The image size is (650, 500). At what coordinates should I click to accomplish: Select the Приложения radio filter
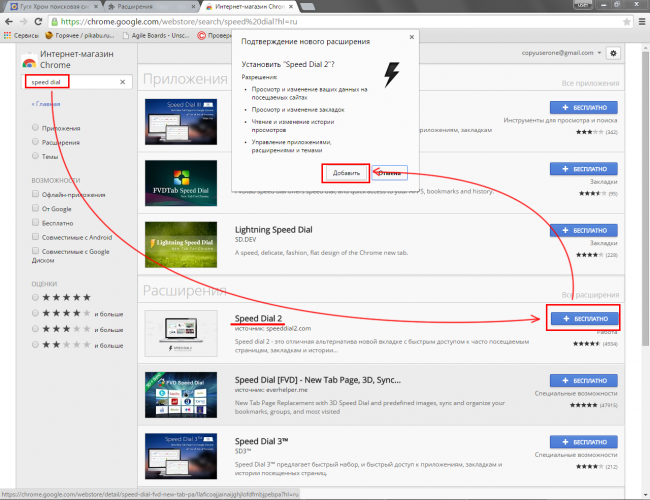(35, 128)
